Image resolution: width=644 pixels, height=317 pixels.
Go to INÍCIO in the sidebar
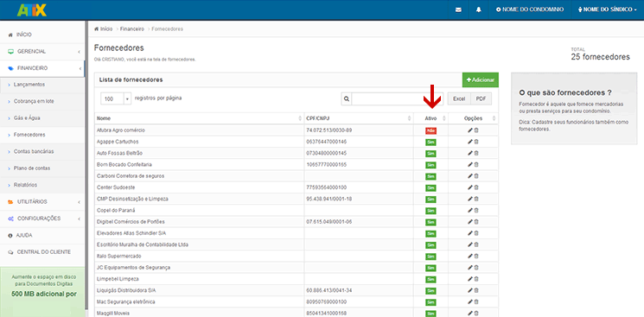coord(42,35)
